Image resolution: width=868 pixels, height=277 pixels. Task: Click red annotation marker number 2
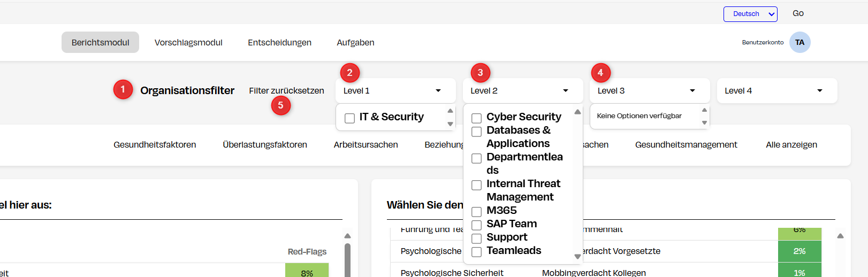tap(349, 73)
